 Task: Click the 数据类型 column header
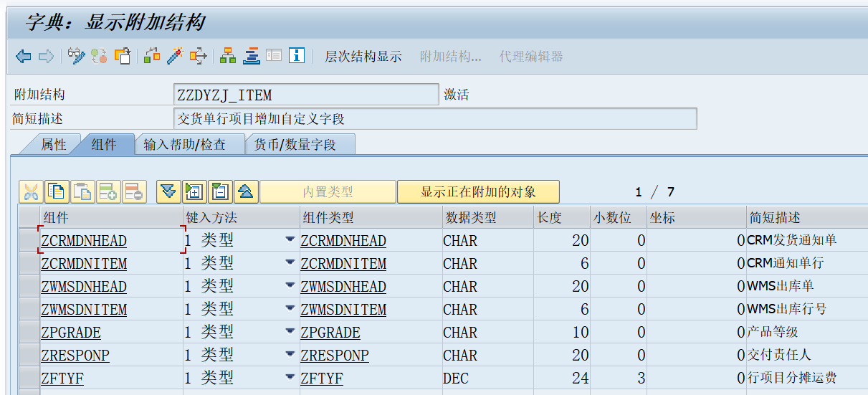[487, 217]
